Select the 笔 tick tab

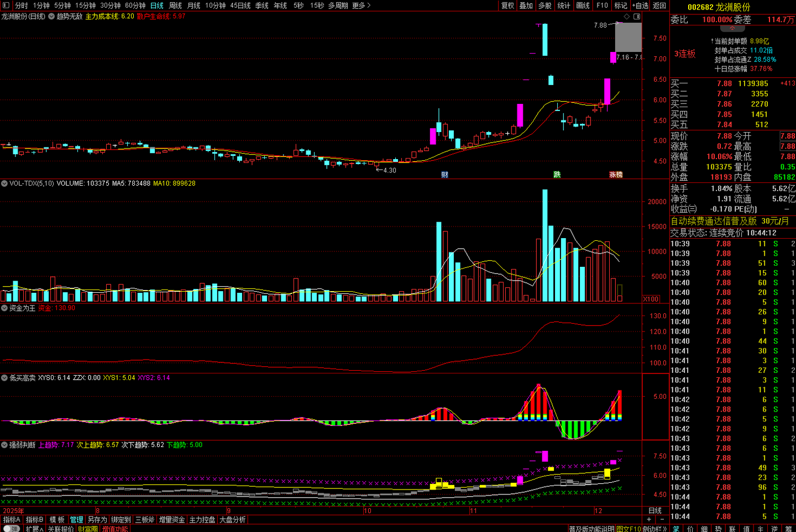click(676, 529)
